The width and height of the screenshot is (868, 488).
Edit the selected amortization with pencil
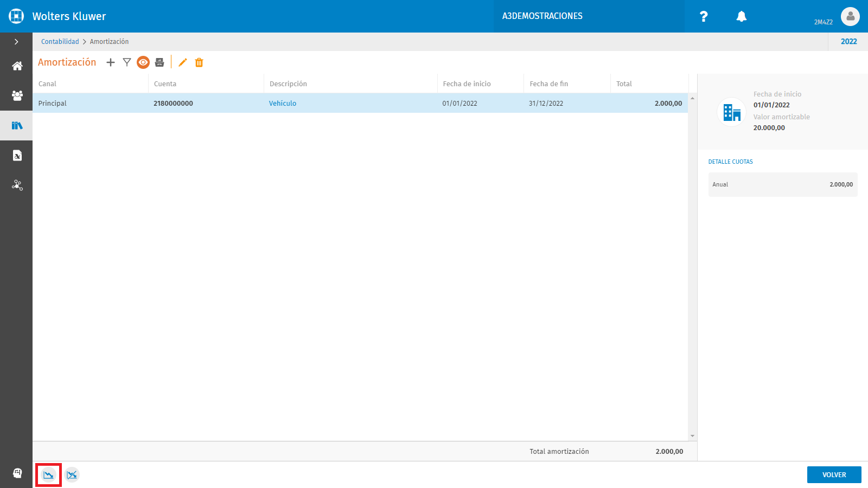183,62
